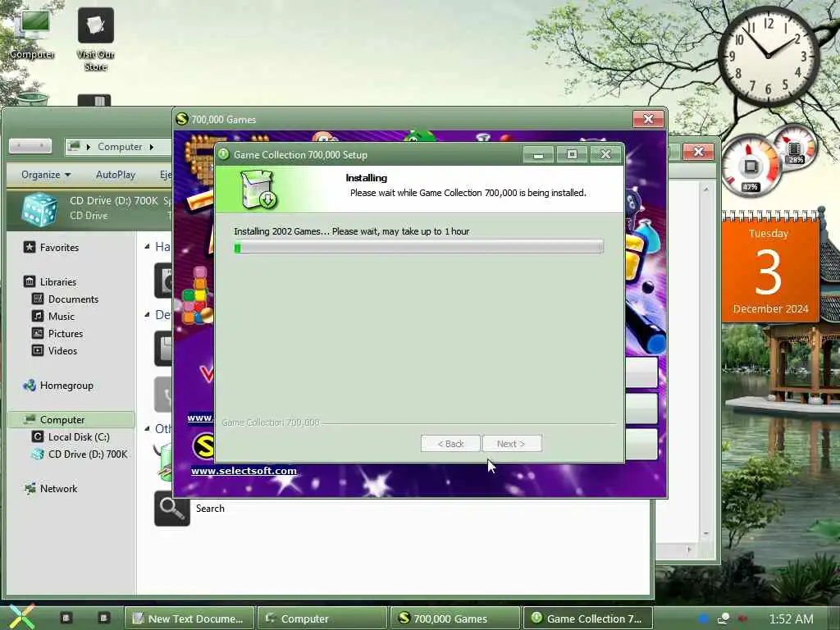Select Pictures in navigation pane

[66, 333]
